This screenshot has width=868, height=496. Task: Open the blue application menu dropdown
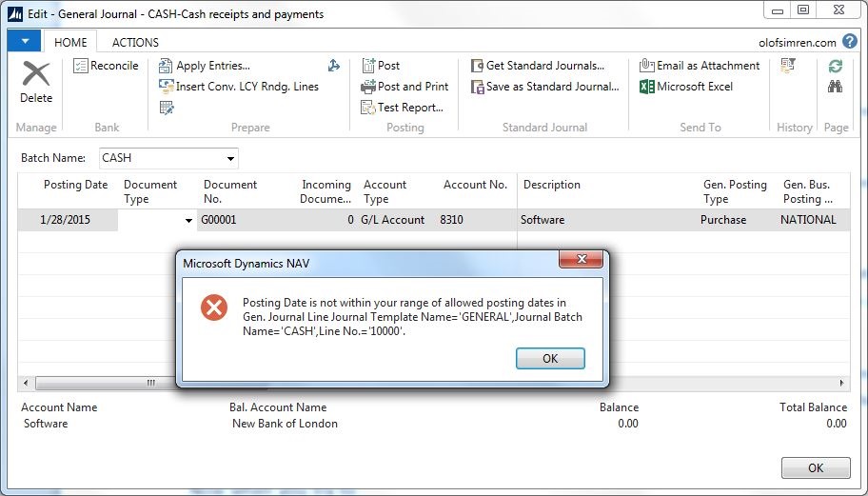(x=25, y=42)
